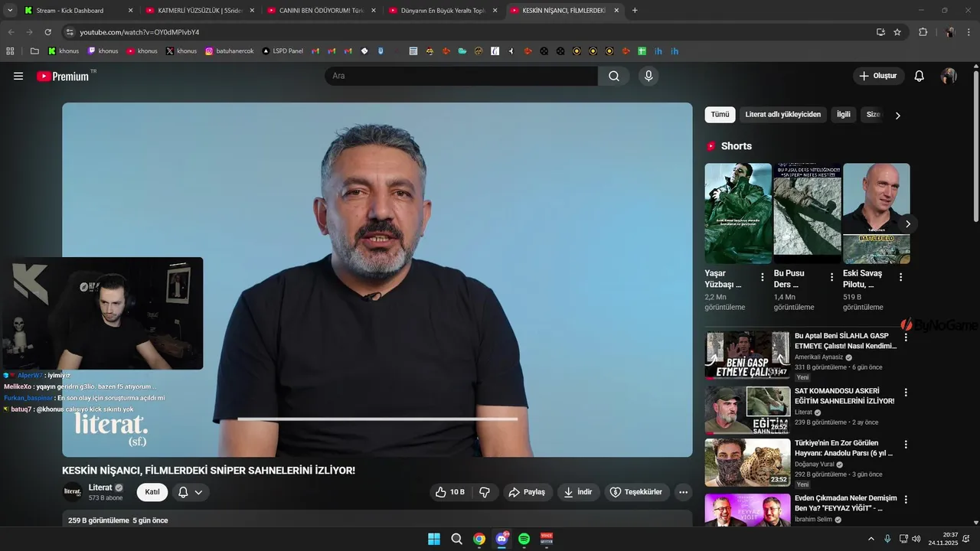Select the Tümü filter chip
The height and width of the screenshot is (551, 980).
pos(720,115)
